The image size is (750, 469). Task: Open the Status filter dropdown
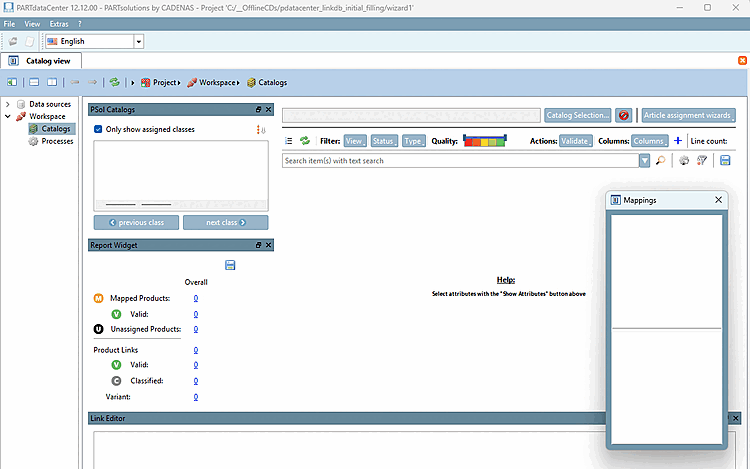384,141
